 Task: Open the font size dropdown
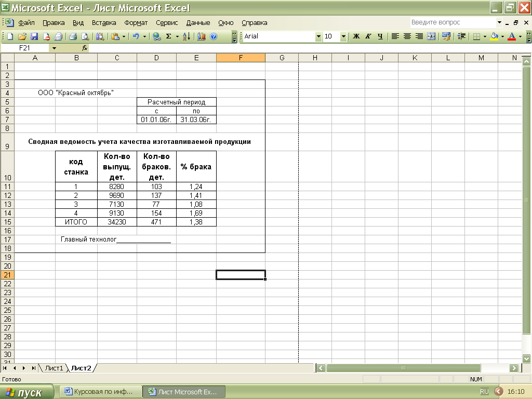343,36
